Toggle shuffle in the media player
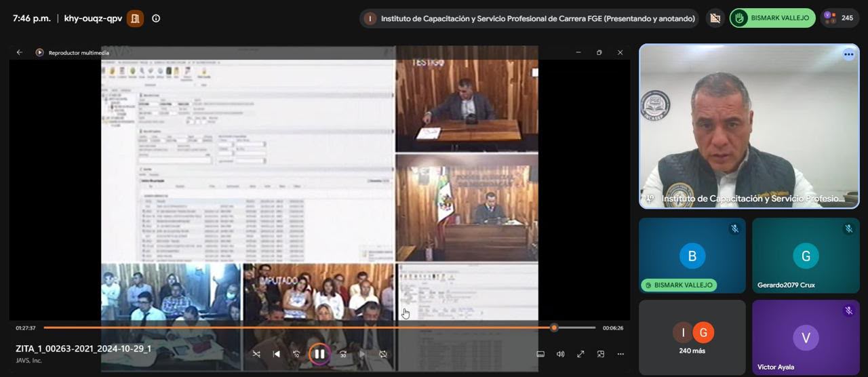 coord(256,354)
